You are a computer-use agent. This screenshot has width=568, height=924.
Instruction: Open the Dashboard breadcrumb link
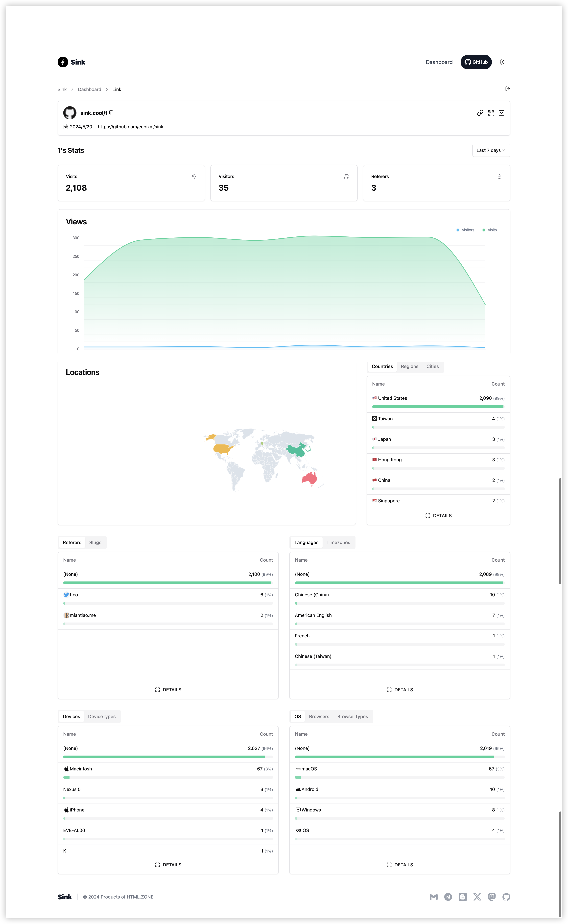pos(89,89)
